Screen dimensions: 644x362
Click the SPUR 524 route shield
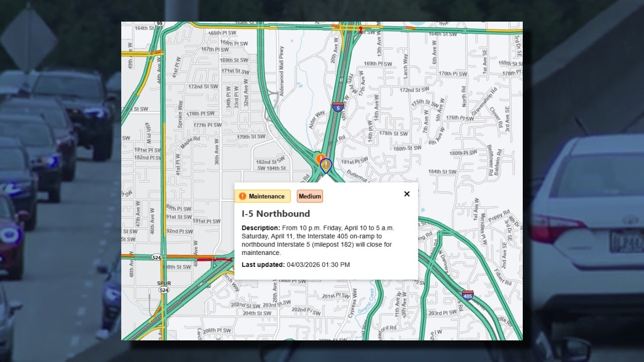[164, 287]
